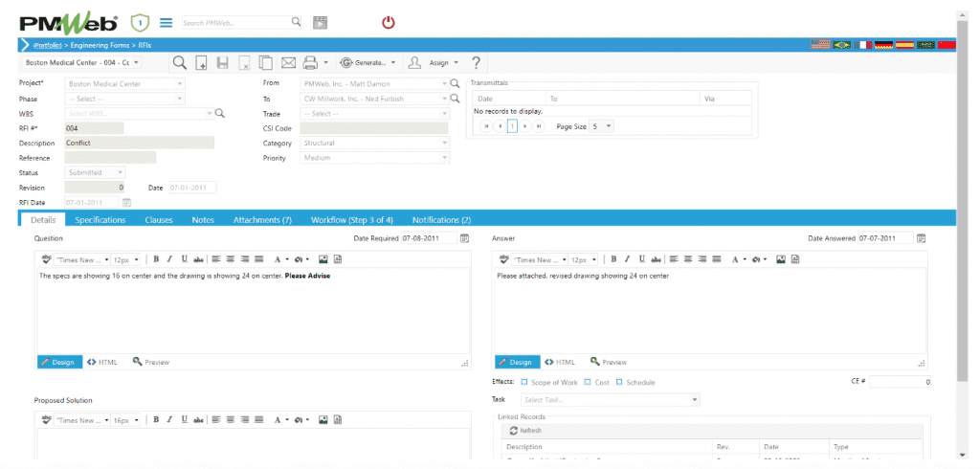Open the printer options dropdown arrow
The image size is (980, 469).
click(325, 63)
